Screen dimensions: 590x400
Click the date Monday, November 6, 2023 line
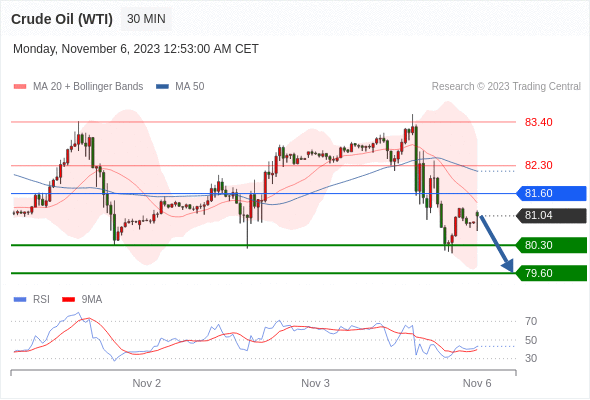pyautogui.click(x=135, y=49)
